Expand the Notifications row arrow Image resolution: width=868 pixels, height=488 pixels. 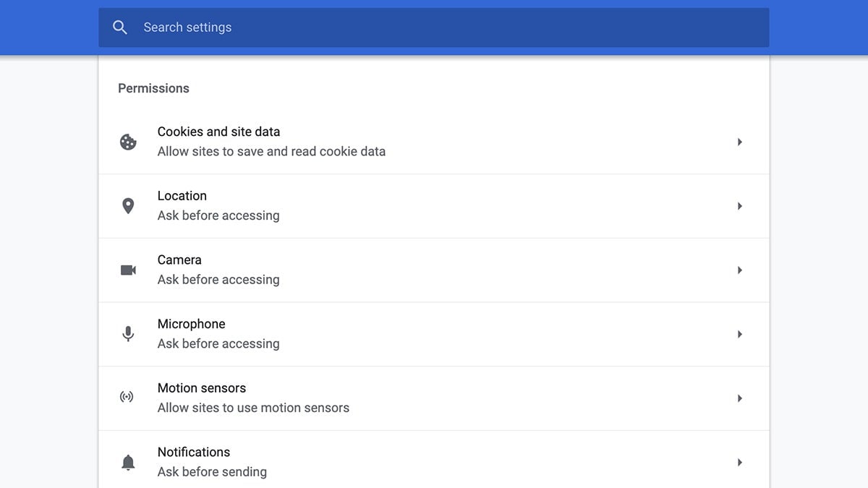click(x=739, y=462)
